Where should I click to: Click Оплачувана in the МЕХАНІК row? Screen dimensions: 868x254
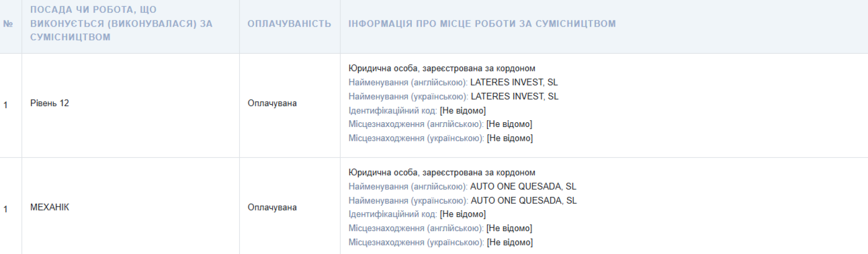pos(272,207)
